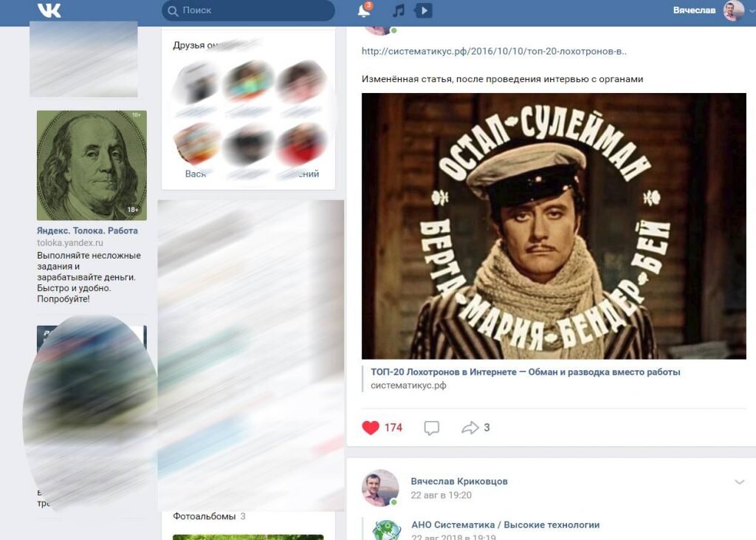Screen dimensions: 756x540
Task: Open the Остап Бендер post image
Action: click(554, 226)
